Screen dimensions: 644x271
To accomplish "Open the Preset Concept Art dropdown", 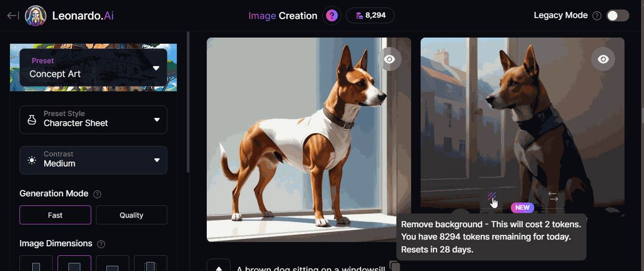I will coord(93,68).
